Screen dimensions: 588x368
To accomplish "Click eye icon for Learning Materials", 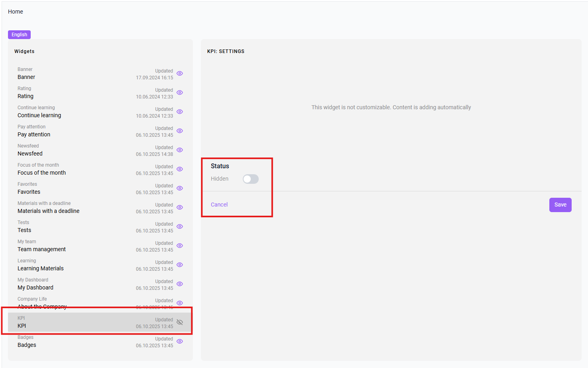I will (x=180, y=265).
